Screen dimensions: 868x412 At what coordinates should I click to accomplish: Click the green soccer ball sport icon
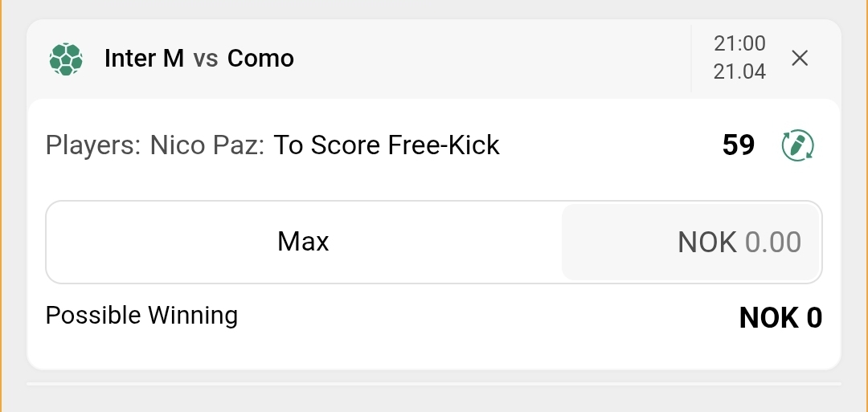click(x=66, y=59)
